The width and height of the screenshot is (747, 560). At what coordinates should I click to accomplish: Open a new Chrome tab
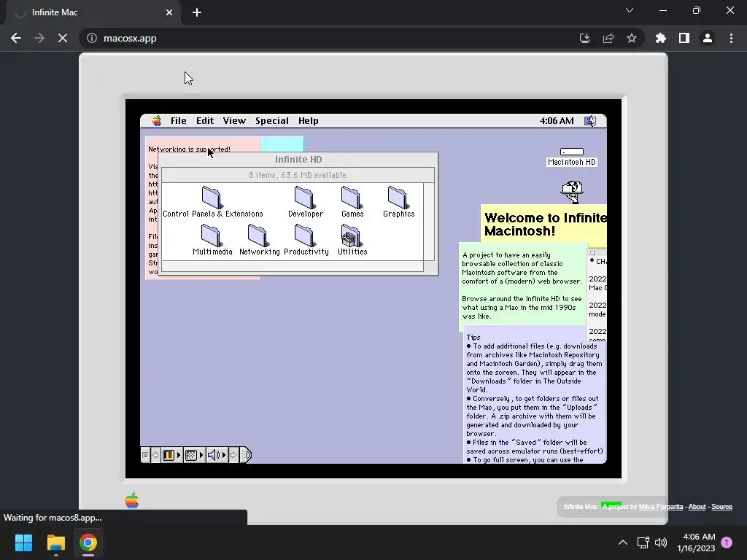(197, 12)
